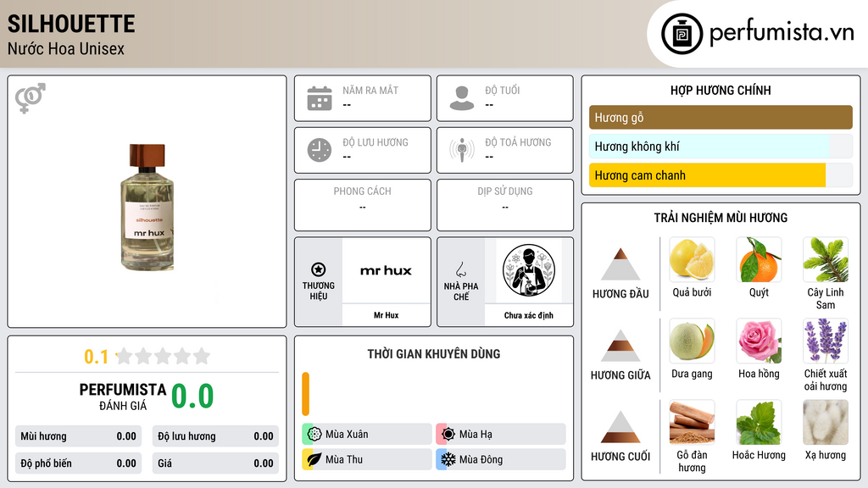Click the Mùa Đông snowflake icon
The height and width of the screenshot is (488, 868).
pos(448,459)
